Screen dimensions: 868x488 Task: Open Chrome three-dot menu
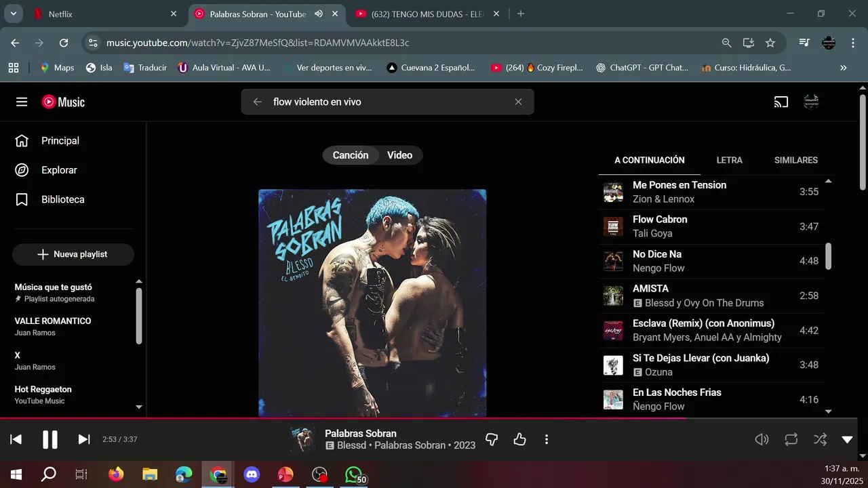[852, 43]
